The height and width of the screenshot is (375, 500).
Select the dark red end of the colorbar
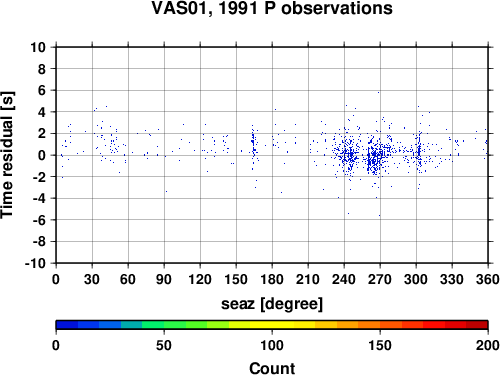click(477, 325)
